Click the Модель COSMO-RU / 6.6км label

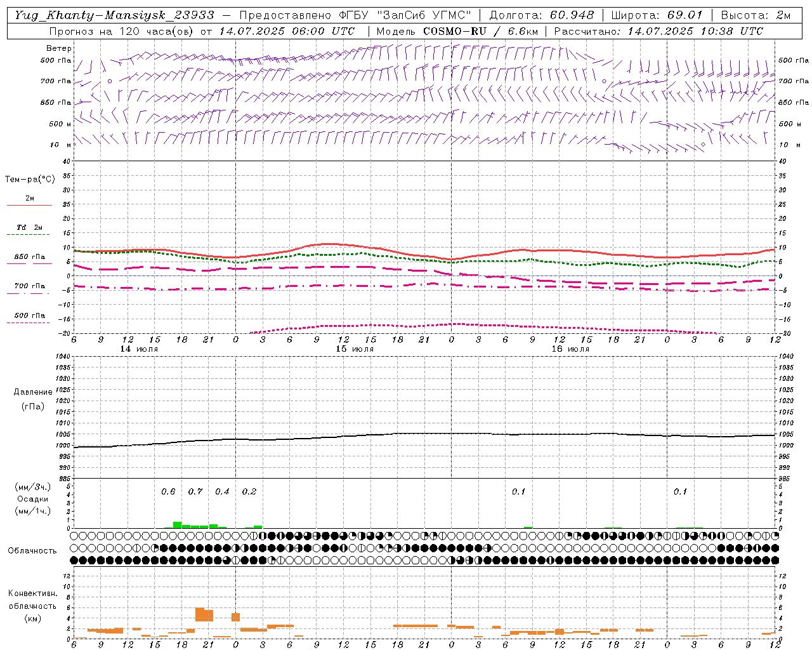pos(457,31)
